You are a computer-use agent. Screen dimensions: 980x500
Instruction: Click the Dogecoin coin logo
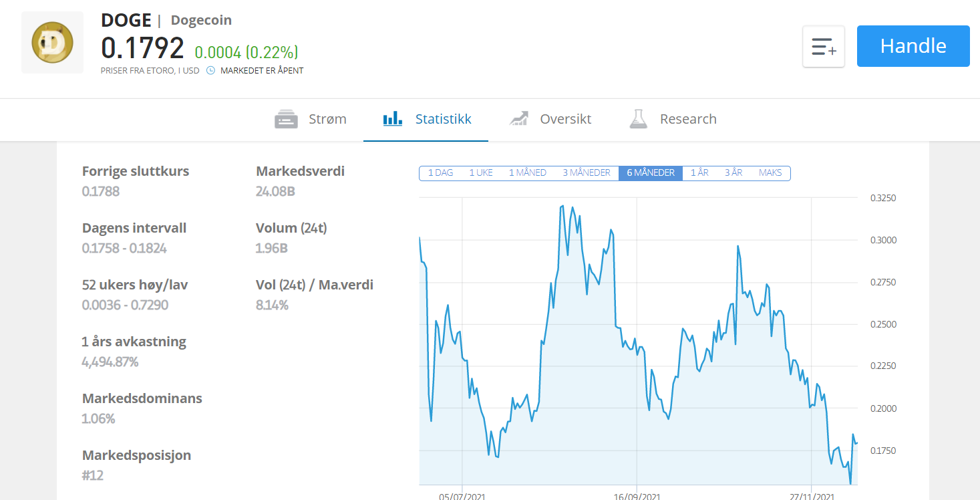pos(52,42)
